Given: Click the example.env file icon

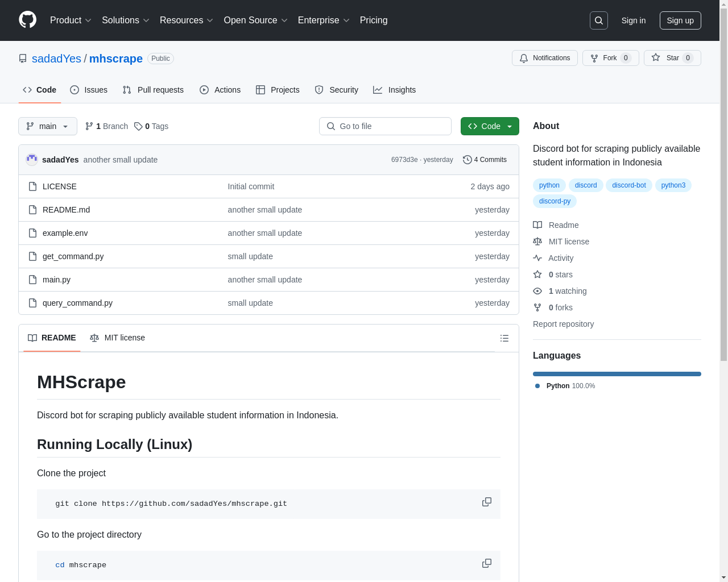Looking at the screenshot, I should pyautogui.click(x=33, y=233).
